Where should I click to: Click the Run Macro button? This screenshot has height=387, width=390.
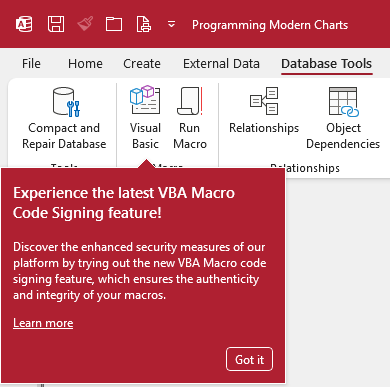[190, 118]
